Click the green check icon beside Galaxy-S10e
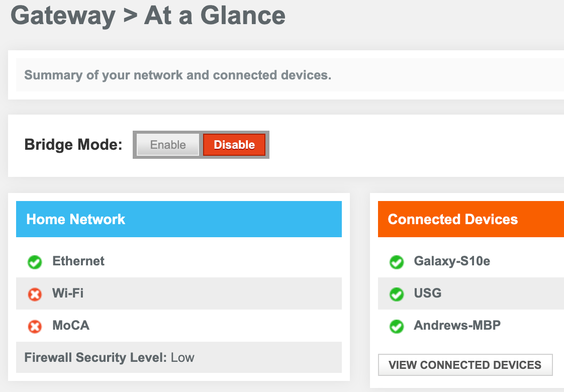 click(x=397, y=262)
